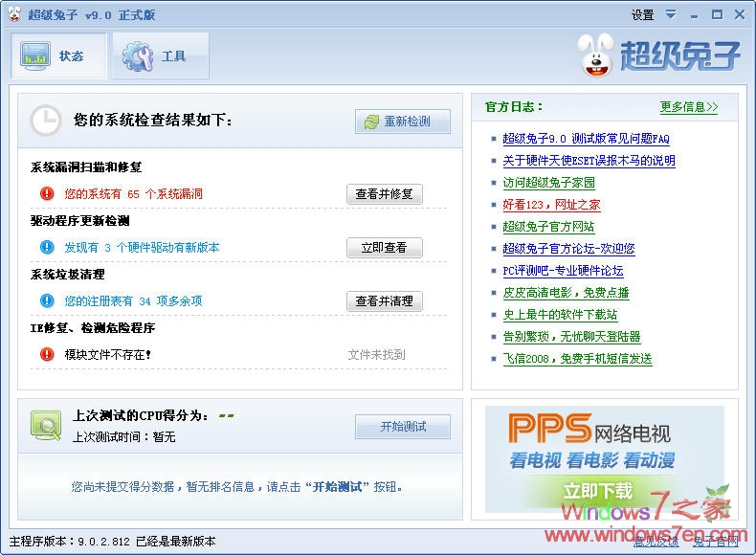Click the status monitor icon
The height and width of the screenshot is (555, 756).
(x=35, y=55)
